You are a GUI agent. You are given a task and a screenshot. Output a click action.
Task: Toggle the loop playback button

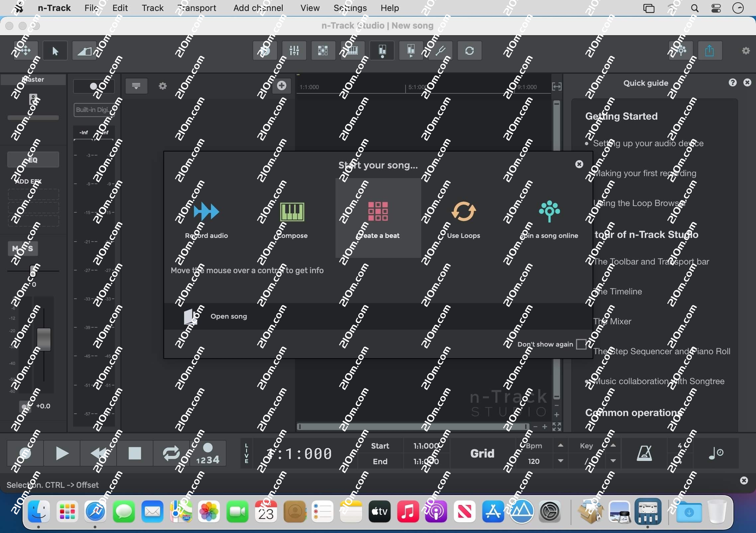(x=171, y=453)
